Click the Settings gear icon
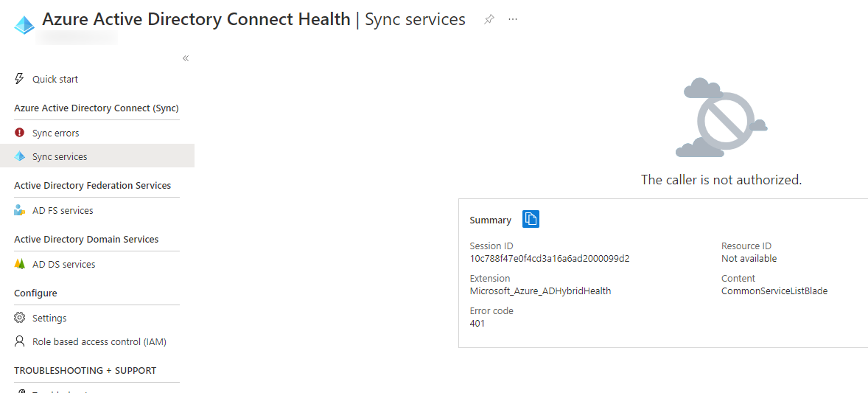 tap(19, 318)
